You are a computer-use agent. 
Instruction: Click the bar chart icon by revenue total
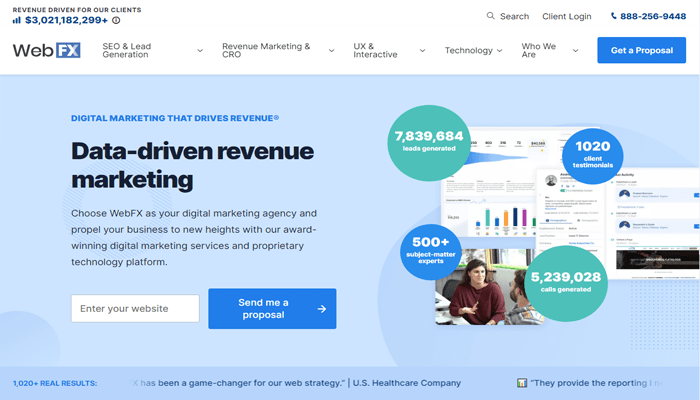17,20
